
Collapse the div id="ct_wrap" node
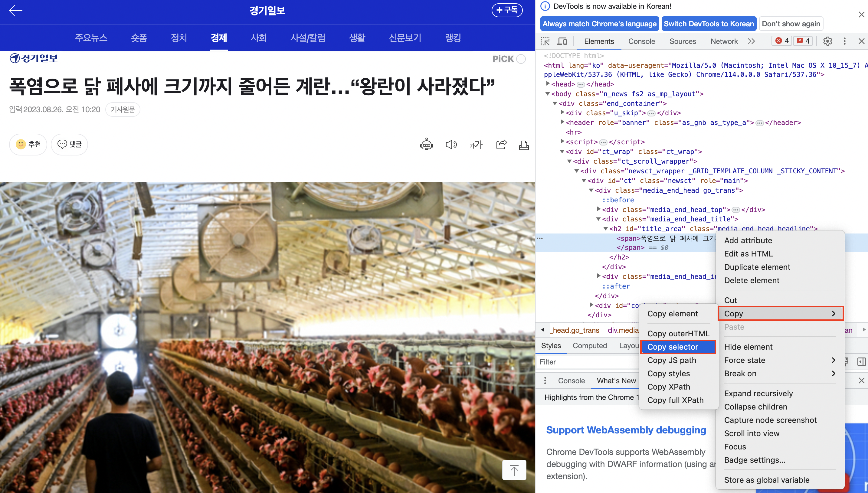562,151
